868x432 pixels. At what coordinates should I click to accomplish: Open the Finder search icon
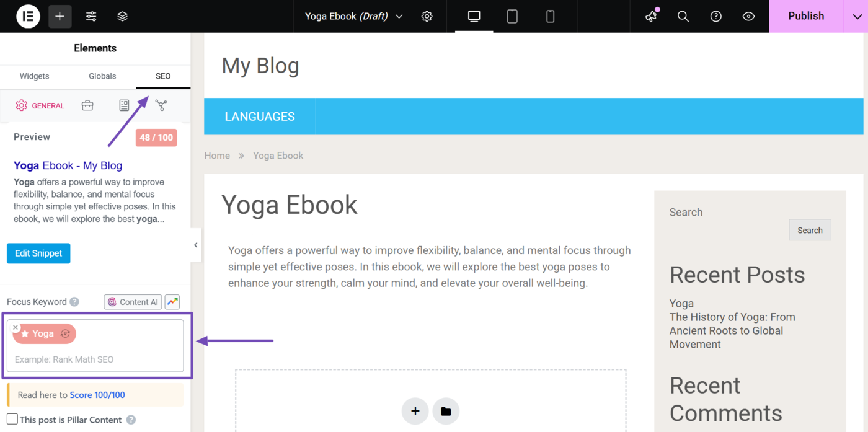click(683, 16)
